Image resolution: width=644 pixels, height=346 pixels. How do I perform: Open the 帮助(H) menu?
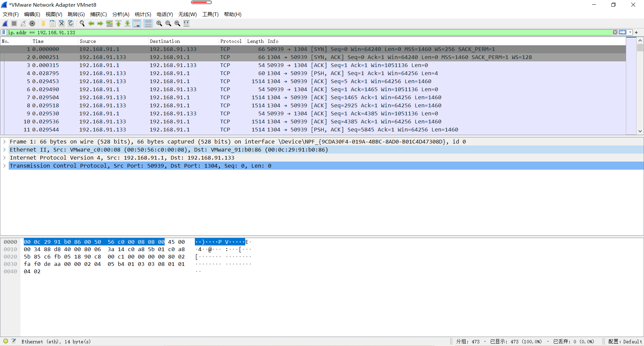point(233,14)
